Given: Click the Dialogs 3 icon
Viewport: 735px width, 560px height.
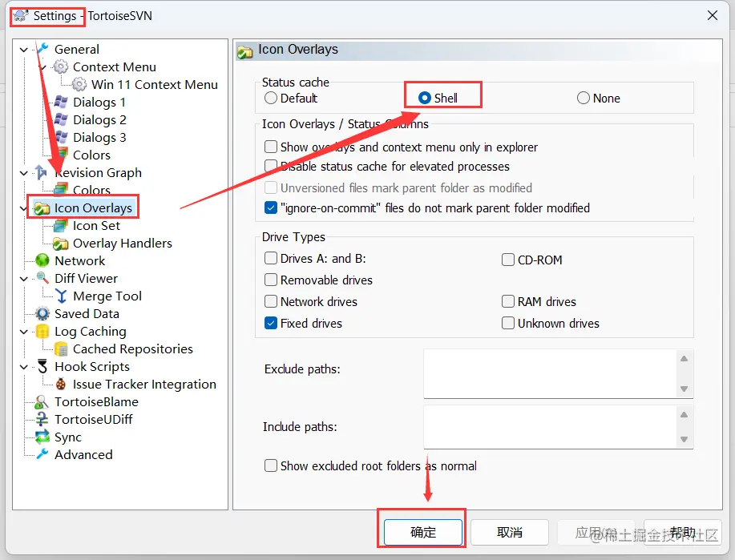Looking at the screenshot, I should (61, 137).
